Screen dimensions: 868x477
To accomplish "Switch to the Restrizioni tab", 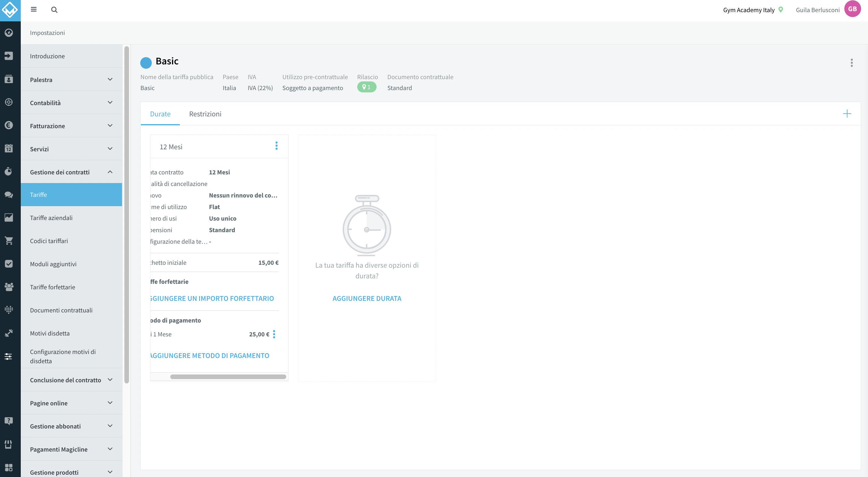I will coord(205,114).
